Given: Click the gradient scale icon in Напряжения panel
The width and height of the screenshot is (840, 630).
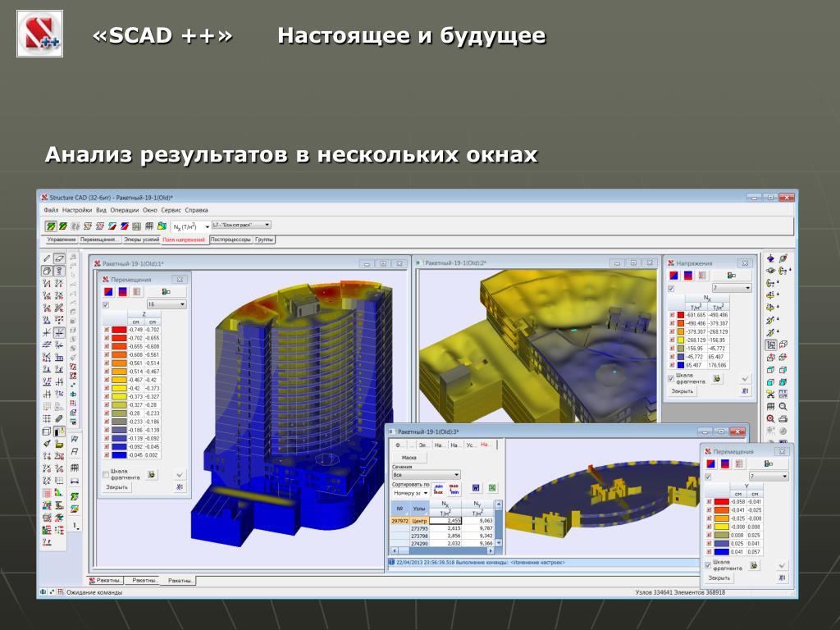Looking at the screenshot, I should (x=688, y=276).
